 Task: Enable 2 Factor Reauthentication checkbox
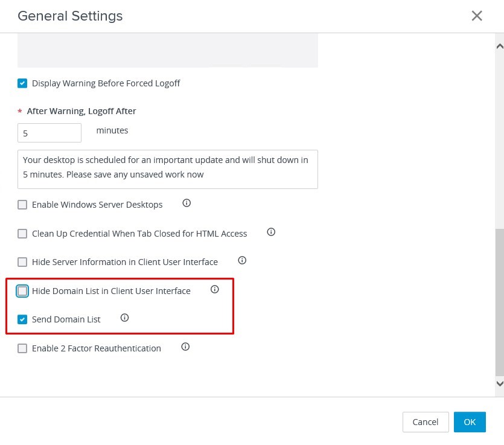tap(22, 348)
